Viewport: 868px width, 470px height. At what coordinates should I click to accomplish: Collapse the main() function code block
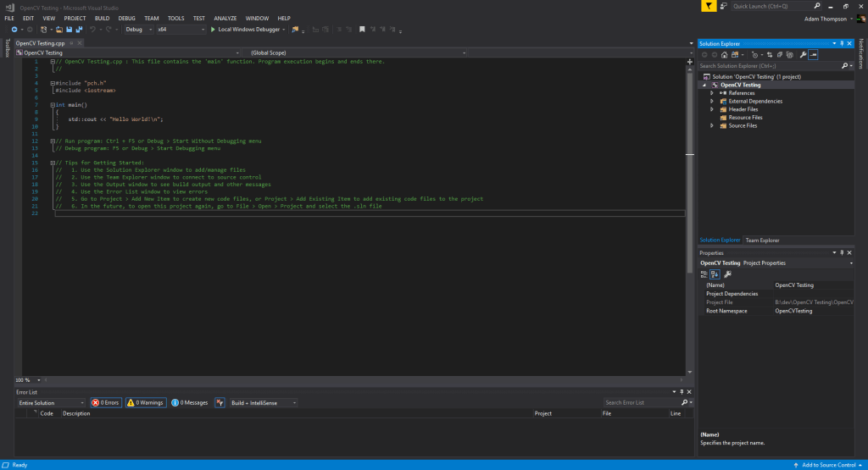pos(53,105)
